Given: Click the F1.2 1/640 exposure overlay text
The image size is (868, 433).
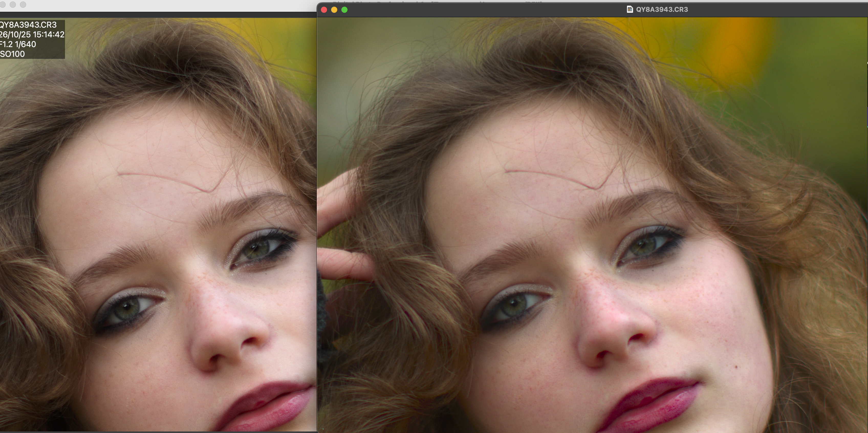Looking at the screenshot, I should [18, 45].
